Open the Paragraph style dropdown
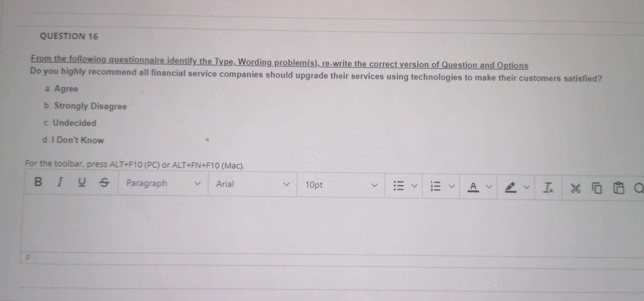The width and height of the screenshot is (644, 301). pos(163,183)
